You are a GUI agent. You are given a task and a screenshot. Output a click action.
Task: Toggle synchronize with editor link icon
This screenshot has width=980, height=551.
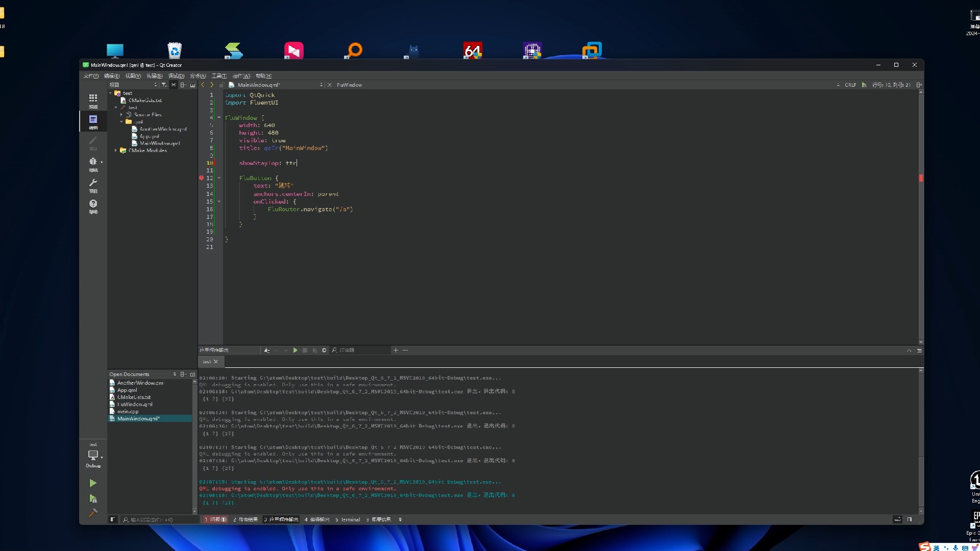click(174, 85)
